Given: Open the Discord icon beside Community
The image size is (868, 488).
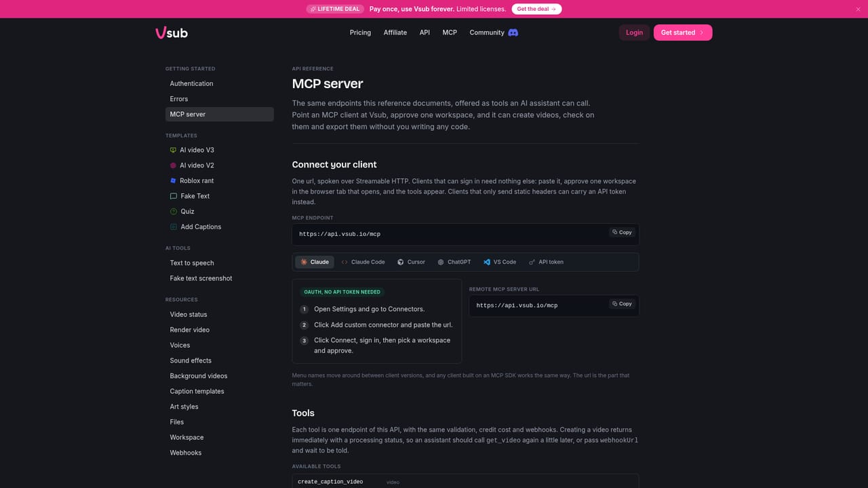Looking at the screenshot, I should point(513,33).
